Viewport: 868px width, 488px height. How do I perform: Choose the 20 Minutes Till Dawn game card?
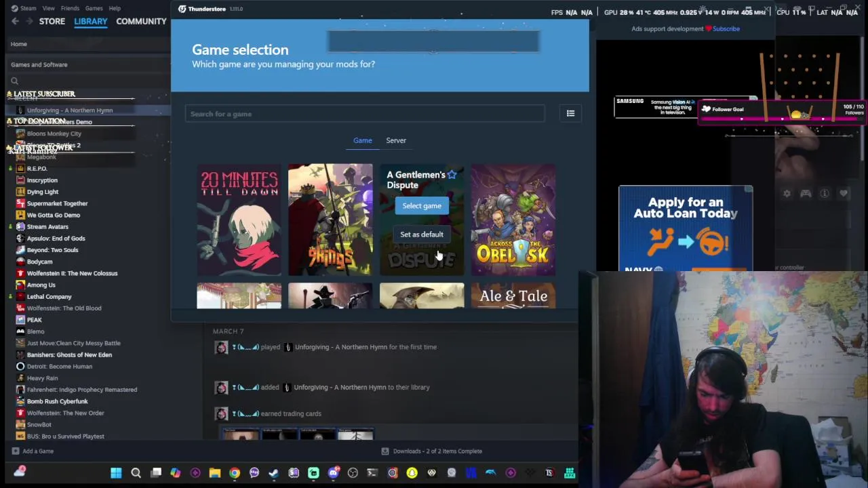tap(239, 220)
